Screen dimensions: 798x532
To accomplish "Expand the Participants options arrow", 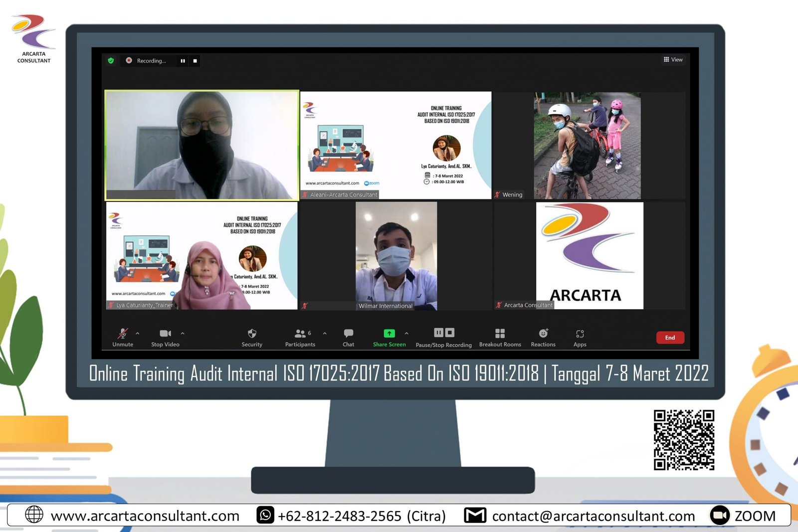I will tap(325, 333).
